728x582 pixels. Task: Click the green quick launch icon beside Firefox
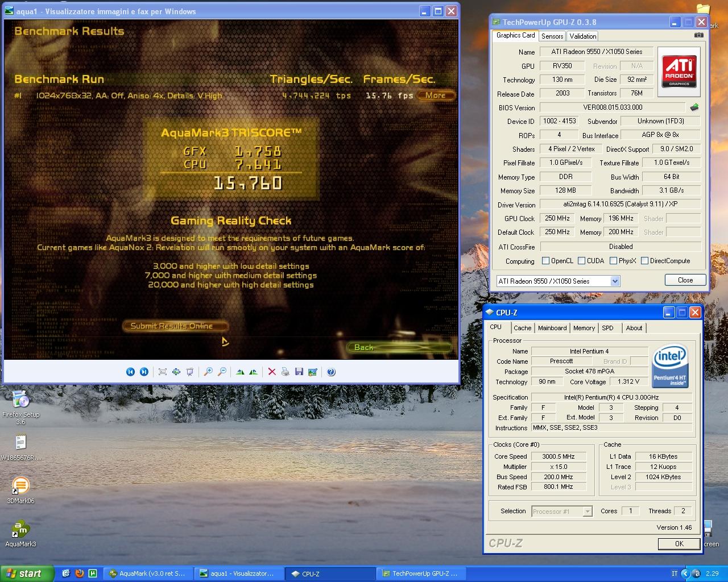(x=93, y=573)
